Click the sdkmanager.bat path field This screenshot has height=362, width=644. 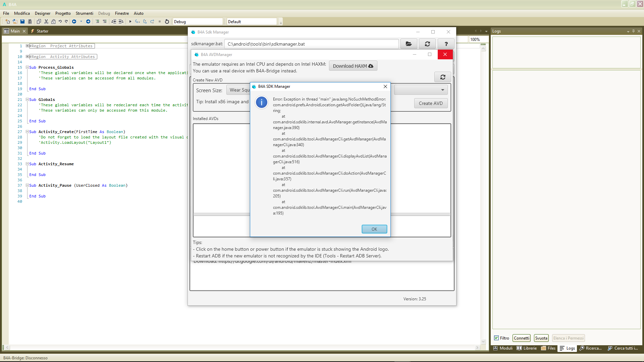pos(312,44)
